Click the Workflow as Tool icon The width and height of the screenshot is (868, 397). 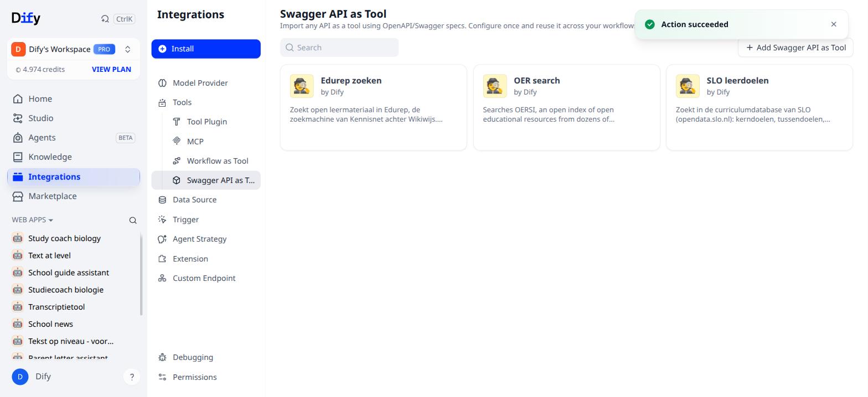click(177, 161)
